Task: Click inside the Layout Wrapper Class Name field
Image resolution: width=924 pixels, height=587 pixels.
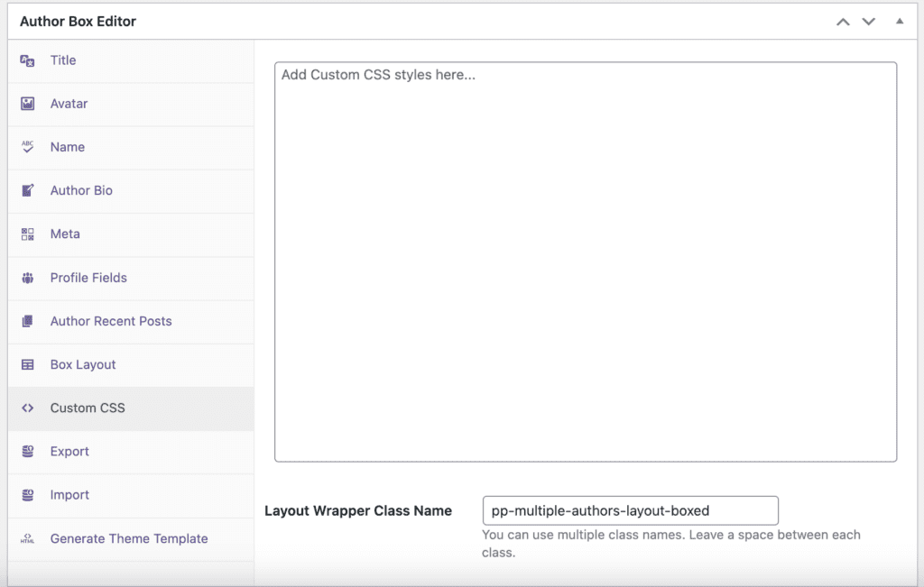Action: point(629,510)
